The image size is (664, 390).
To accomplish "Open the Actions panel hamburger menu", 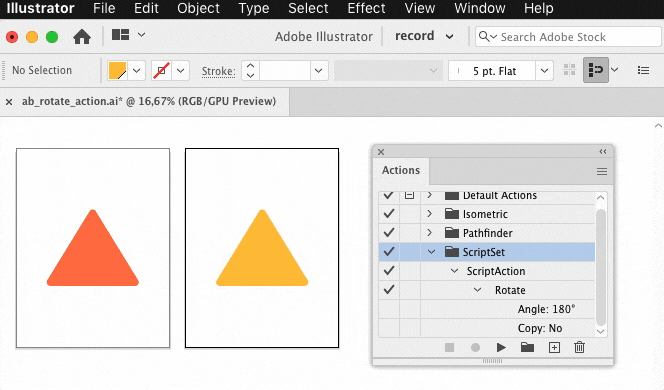I will click(x=602, y=171).
